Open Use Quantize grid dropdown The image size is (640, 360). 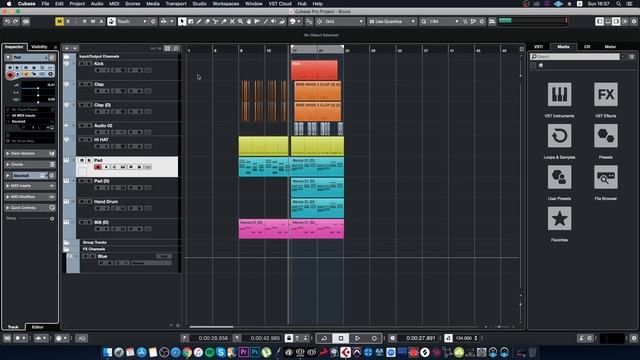pyautogui.click(x=392, y=21)
